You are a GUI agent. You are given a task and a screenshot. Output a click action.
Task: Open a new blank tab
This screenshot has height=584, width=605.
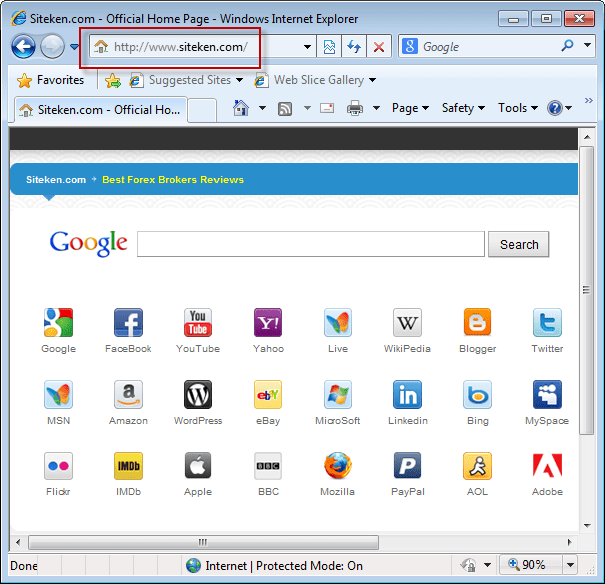[x=202, y=110]
